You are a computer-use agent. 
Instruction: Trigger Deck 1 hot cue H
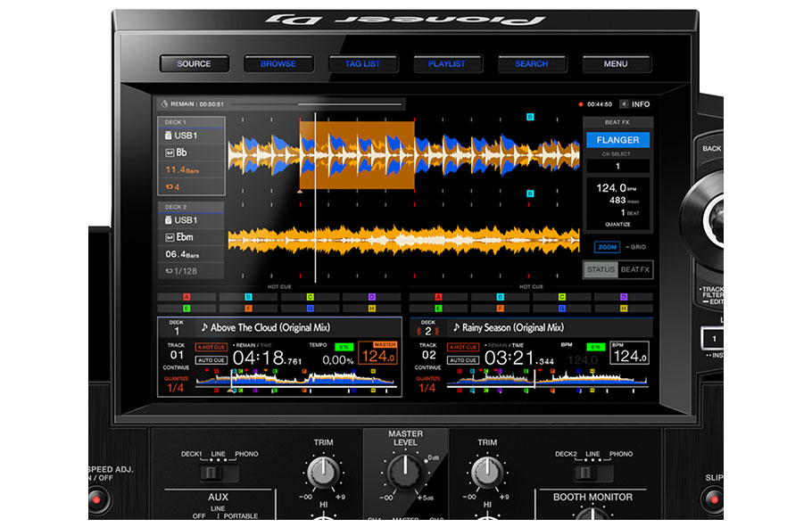pos(372,308)
